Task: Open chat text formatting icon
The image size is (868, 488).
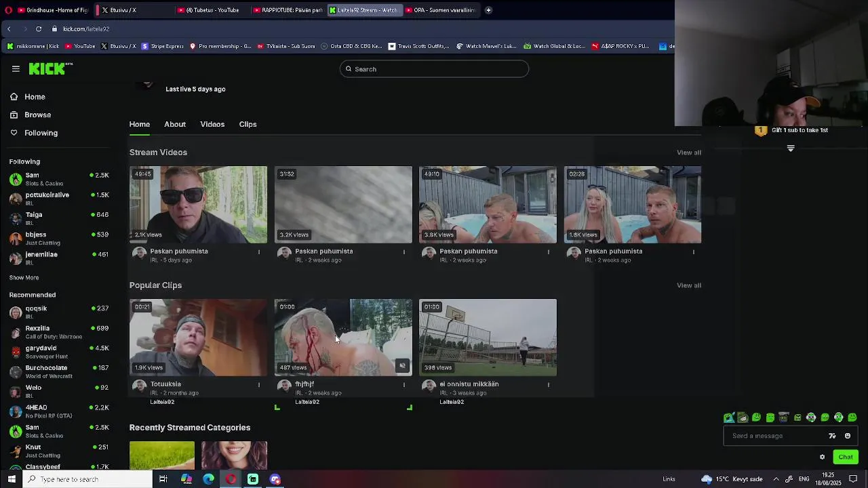Action: (x=833, y=436)
